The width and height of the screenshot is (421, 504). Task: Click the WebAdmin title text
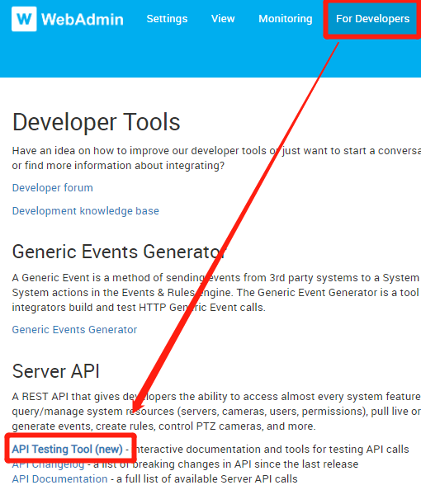83,19
